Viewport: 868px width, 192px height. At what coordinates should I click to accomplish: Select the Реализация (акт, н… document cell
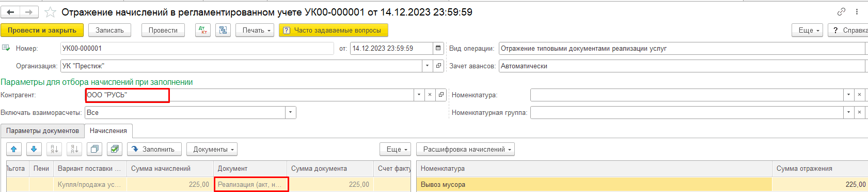point(250,184)
